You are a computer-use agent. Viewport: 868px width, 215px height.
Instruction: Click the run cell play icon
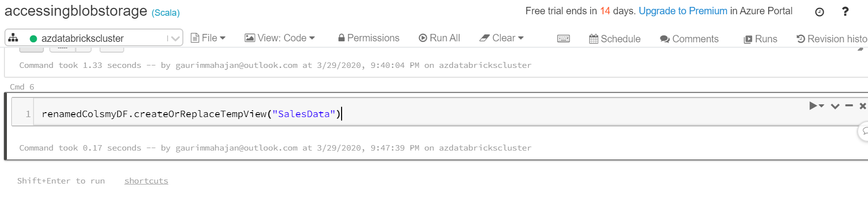813,106
